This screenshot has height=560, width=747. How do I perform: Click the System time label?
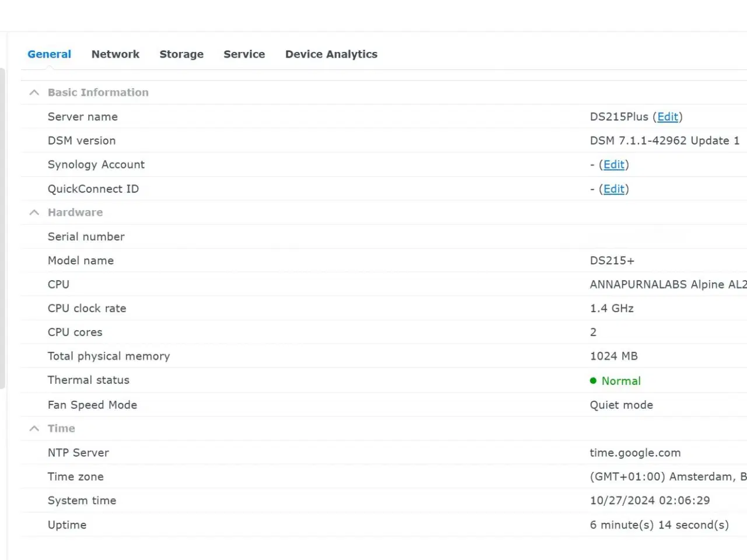(x=82, y=501)
